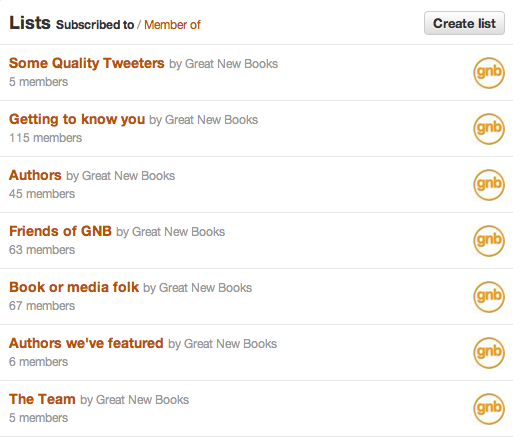This screenshot has height=438, width=513.
Task: Click Great New Books author beside The Team
Action: (x=142, y=400)
